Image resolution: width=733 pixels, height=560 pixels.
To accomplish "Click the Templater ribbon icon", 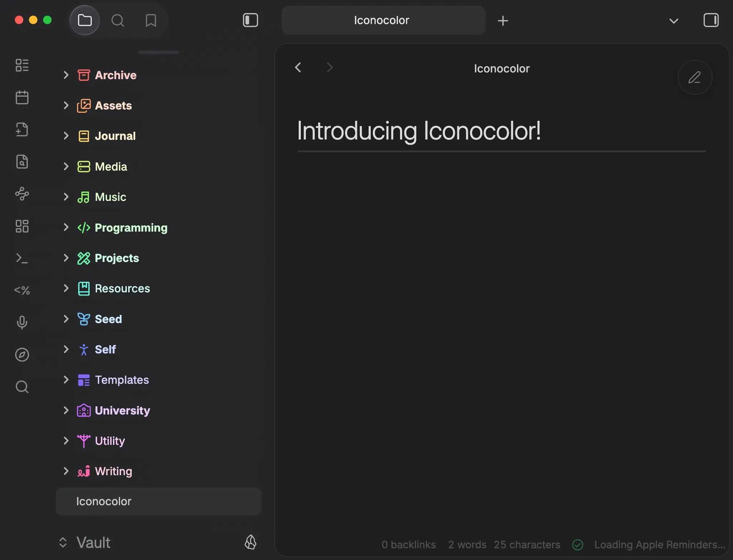I will pyautogui.click(x=22, y=290).
